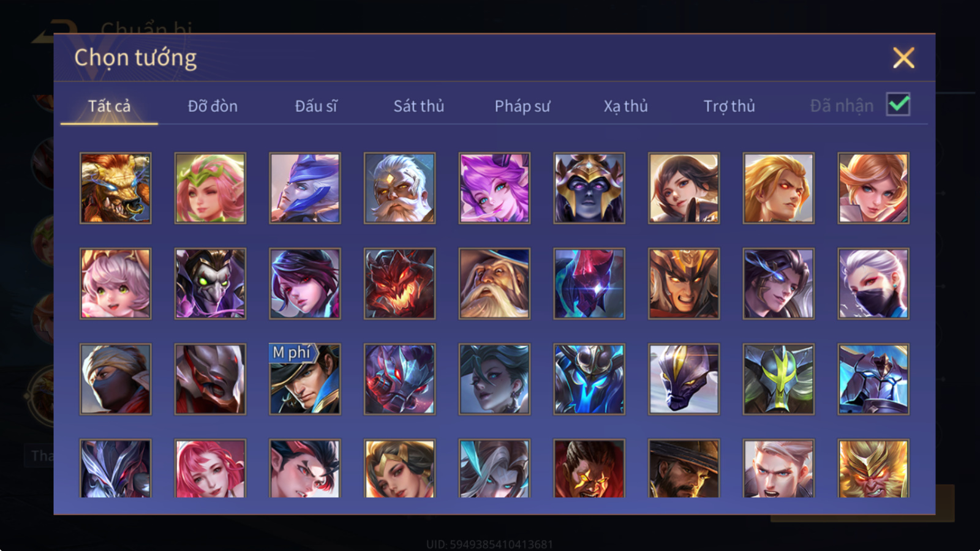Open the 'Trợ thủ' tab
Viewport: 980px width, 551px height.
(729, 106)
